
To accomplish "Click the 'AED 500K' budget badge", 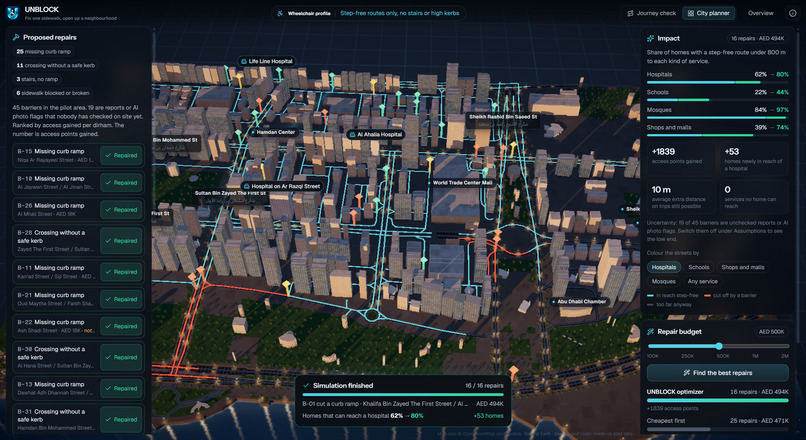I will (x=771, y=332).
